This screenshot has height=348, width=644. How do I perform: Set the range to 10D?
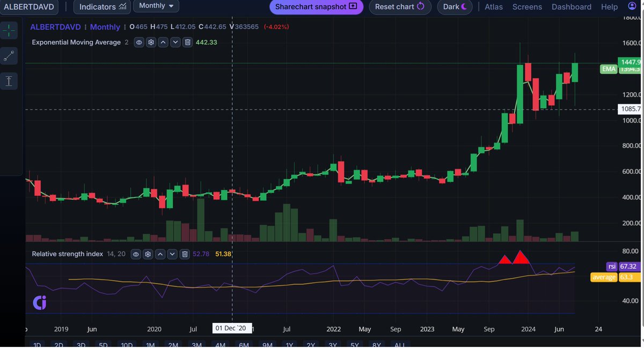pyautogui.click(x=127, y=345)
